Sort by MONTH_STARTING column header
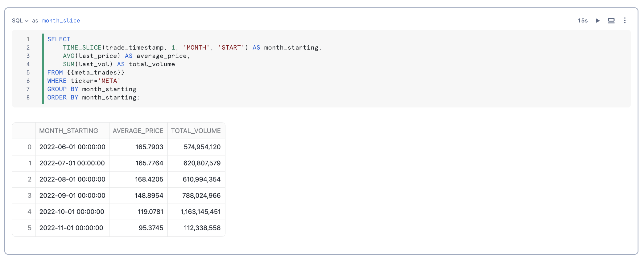This screenshot has height=263, width=644. tap(68, 131)
